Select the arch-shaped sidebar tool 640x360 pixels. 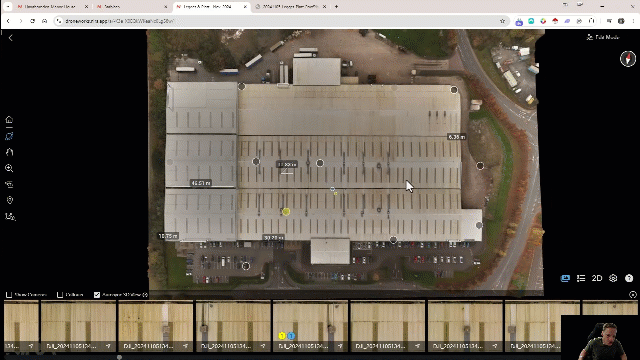(x=9, y=152)
